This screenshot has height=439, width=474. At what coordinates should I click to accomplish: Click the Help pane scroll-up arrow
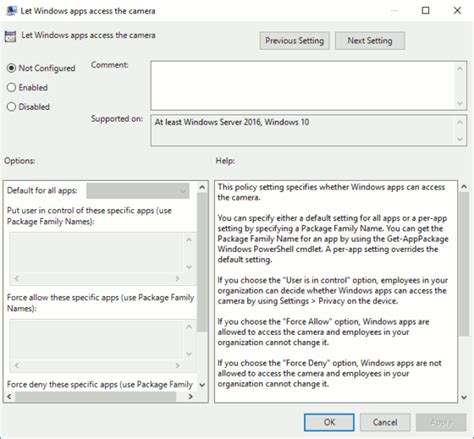[x=464, y=187]
